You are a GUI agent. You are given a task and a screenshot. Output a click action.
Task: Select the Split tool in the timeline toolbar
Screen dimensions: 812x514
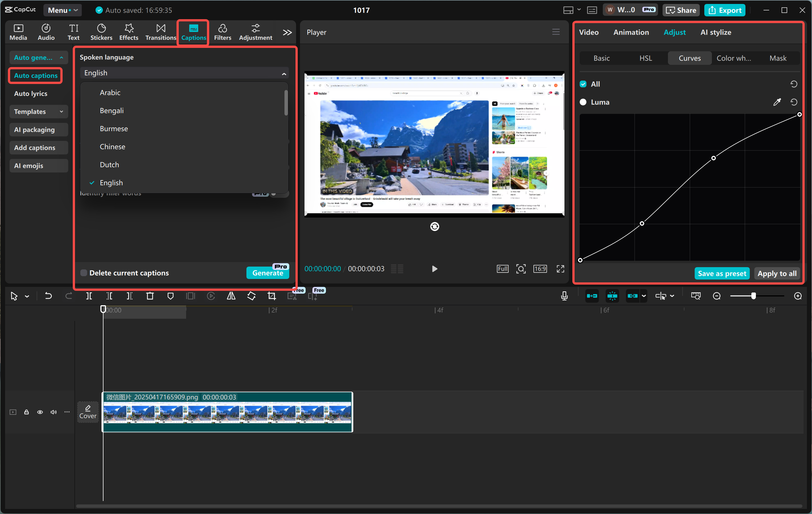(89, 296)
